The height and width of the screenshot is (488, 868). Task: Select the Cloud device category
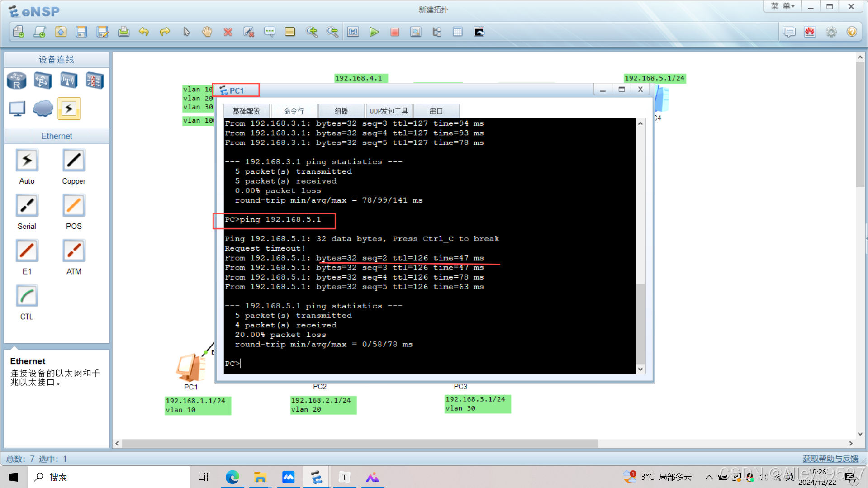click(43, 109)
